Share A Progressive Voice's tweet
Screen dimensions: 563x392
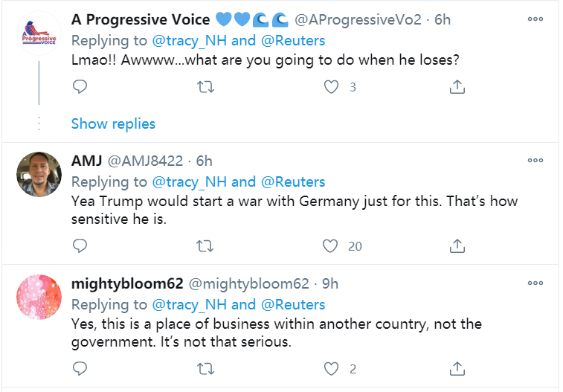[x=457, y=86]
